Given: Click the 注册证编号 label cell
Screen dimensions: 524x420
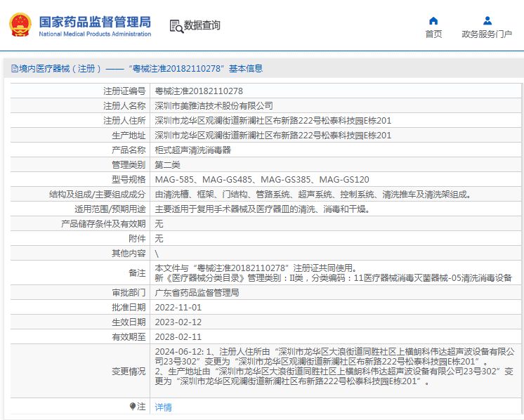Looking at the screenshot, I should [x=80, y=91].
